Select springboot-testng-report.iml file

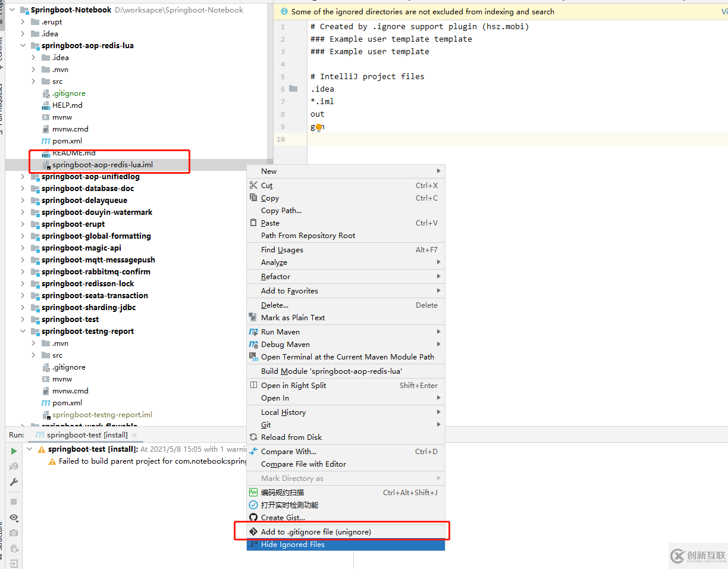tap(102, 415)
